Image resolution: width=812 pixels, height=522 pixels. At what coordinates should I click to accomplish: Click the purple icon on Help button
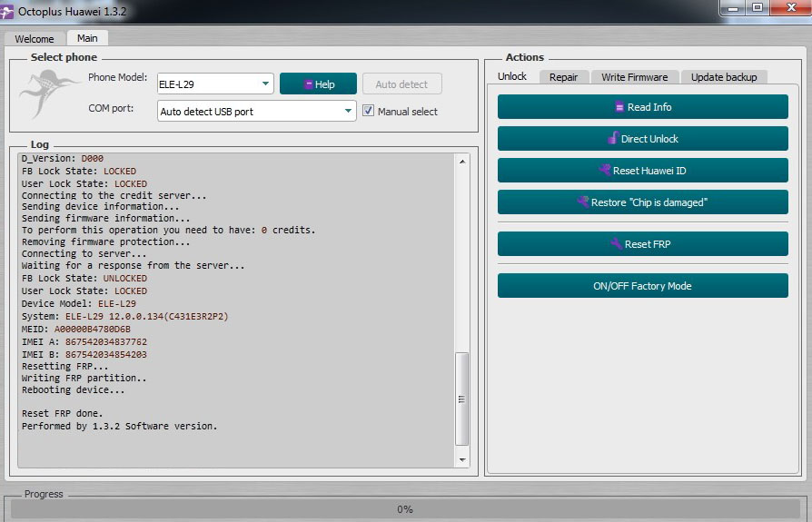pyautogui.click(x=308, y=84)
